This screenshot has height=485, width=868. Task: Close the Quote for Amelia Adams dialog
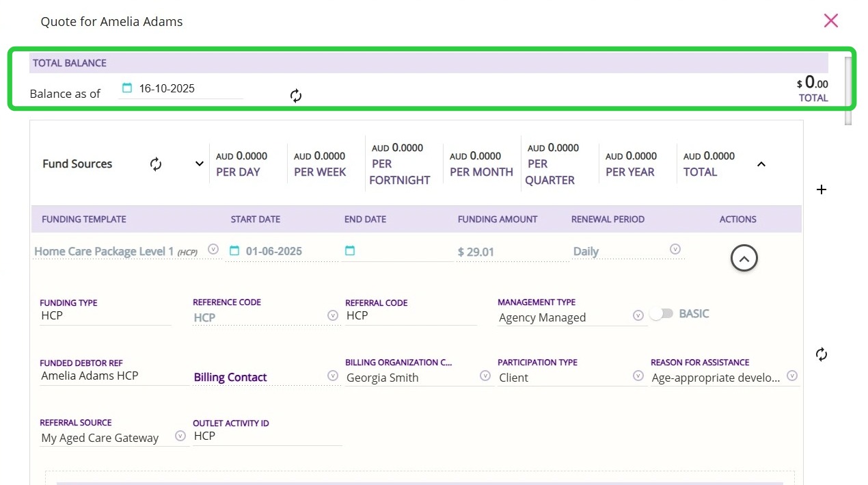point(830,21)
